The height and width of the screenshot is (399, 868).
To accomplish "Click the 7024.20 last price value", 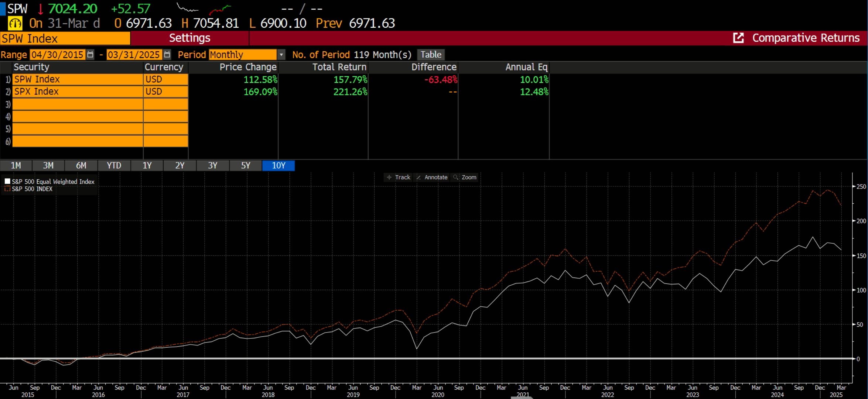I will coord(72,8).
